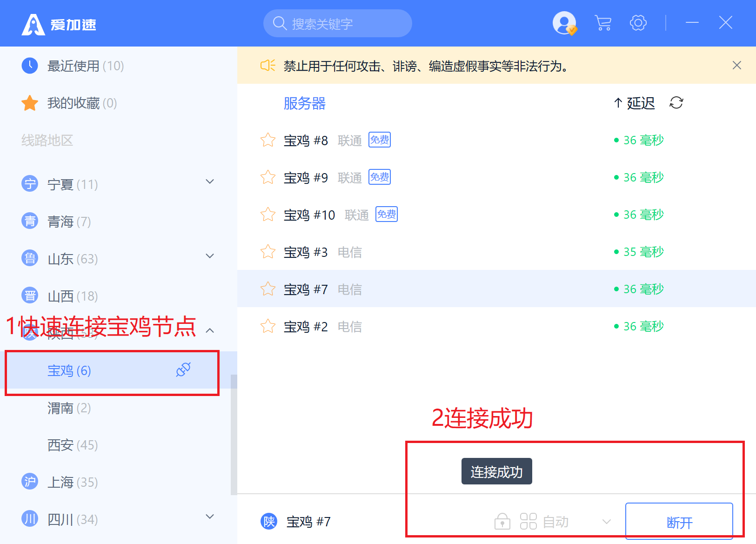Favorite the 宝鸡 #3 server

[268, 252]
